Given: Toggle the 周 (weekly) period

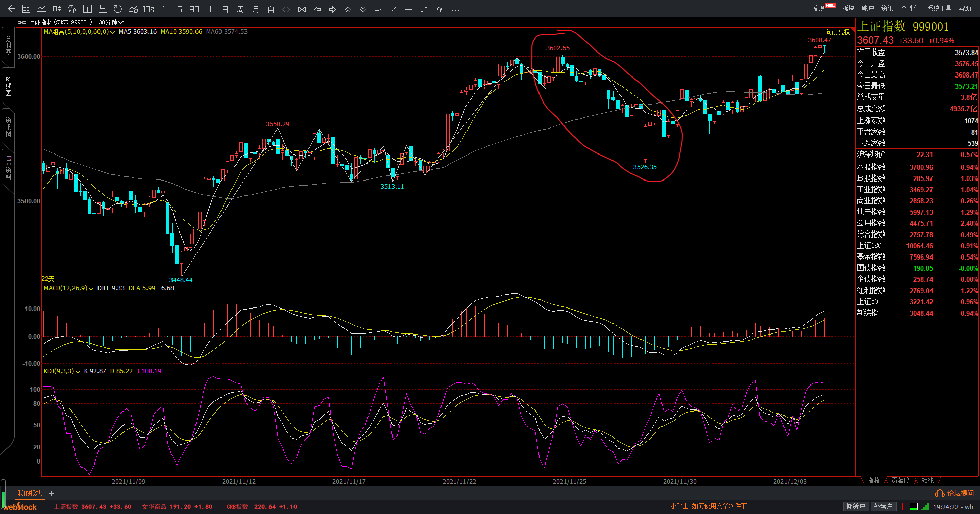Looking at the screenshot, I should [240, 9].
